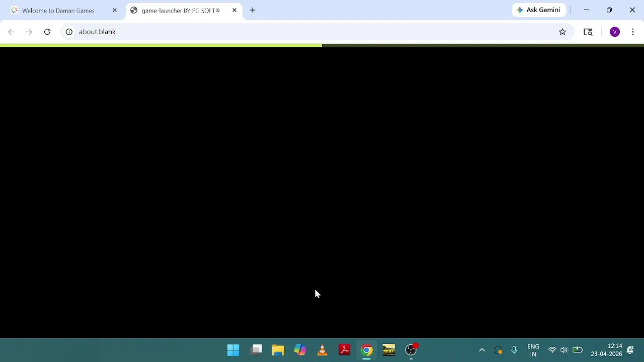
Task: Select the game-launcher BY PG SOFT tab
Action: coord(184,10)
